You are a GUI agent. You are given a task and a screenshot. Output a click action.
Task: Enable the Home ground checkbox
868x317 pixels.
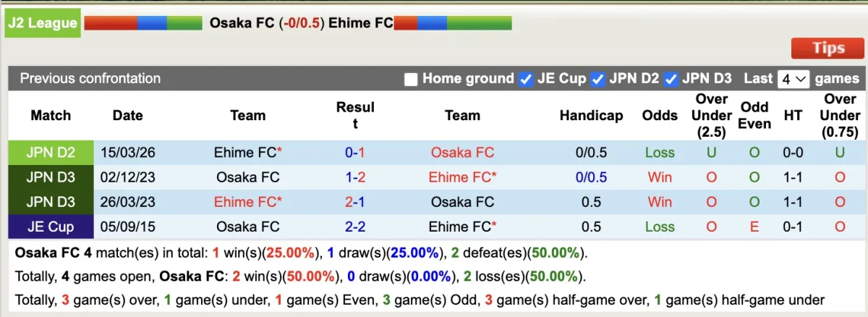[x=411, y=79]
